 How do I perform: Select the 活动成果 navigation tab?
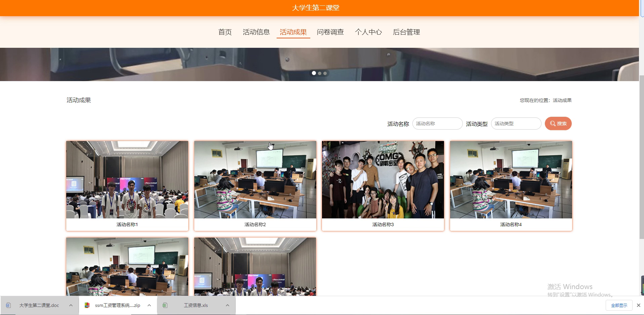293,32
